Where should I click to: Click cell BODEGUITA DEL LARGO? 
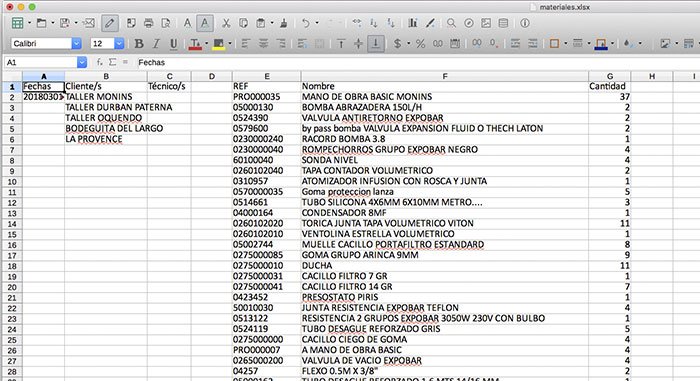pos(106,128)
